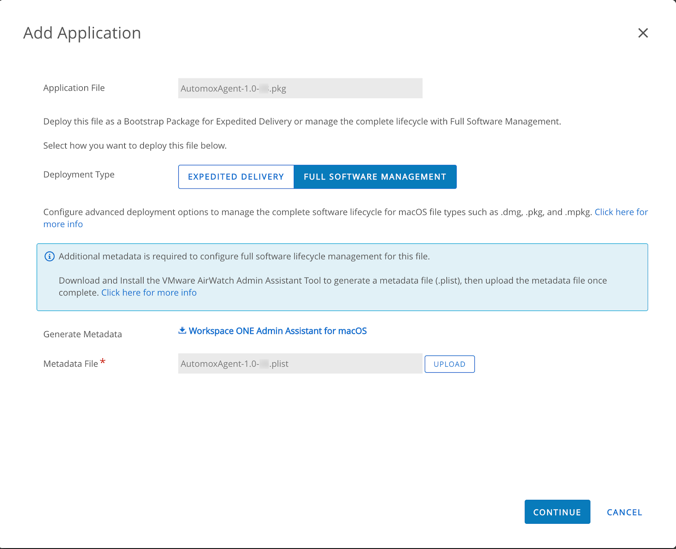Open 'Click here for more info' link in paragraph

[621, 212]
